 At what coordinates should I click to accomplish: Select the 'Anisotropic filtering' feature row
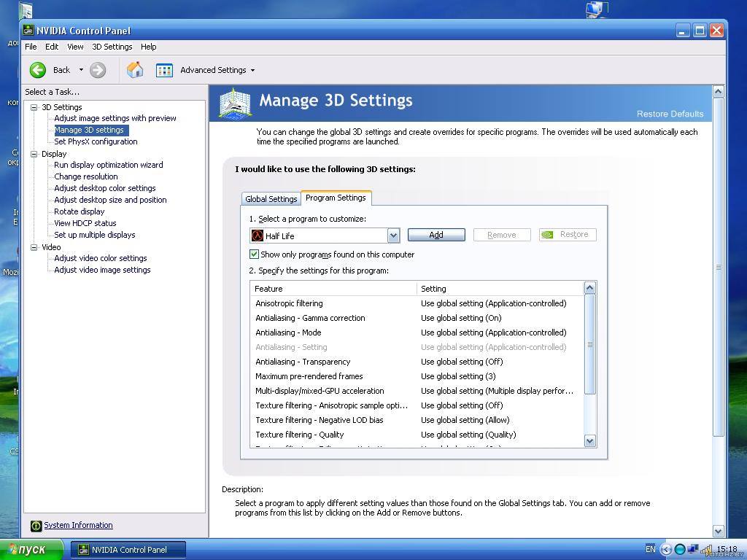(x=417, y=303)
